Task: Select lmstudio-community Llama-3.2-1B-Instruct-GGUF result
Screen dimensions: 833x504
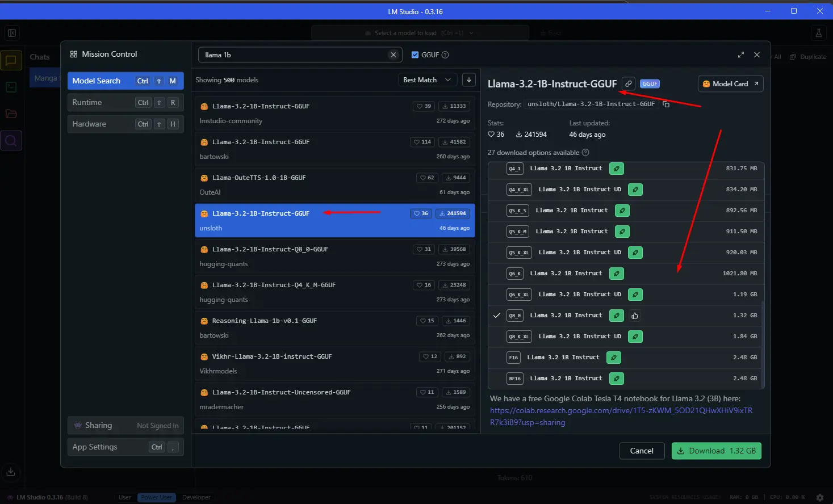Action: pyautogui.click(x=334, y=113)
